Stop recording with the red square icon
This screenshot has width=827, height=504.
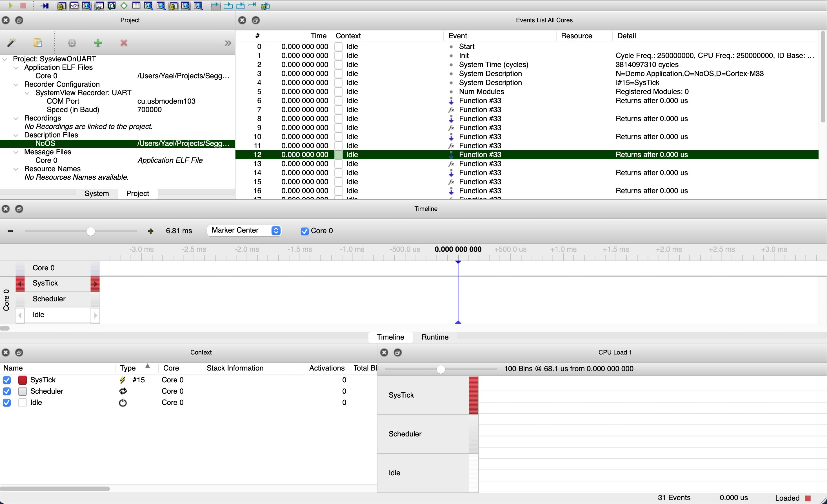point(23,5)
